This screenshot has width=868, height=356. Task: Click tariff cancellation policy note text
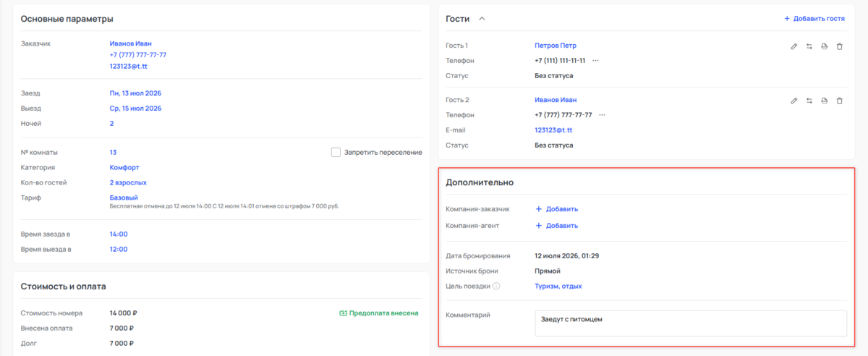[x=225, y=206]
